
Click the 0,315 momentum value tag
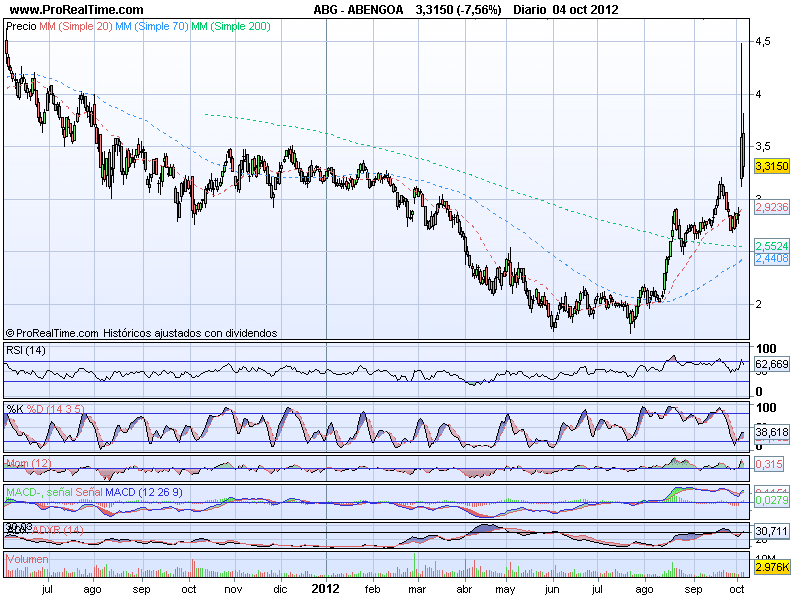click(x=768, y=464)
